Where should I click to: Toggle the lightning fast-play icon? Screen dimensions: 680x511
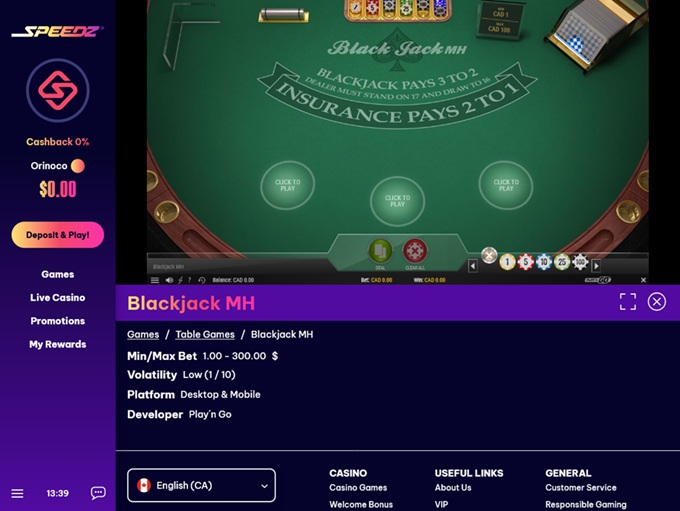(x=180, y=280)
